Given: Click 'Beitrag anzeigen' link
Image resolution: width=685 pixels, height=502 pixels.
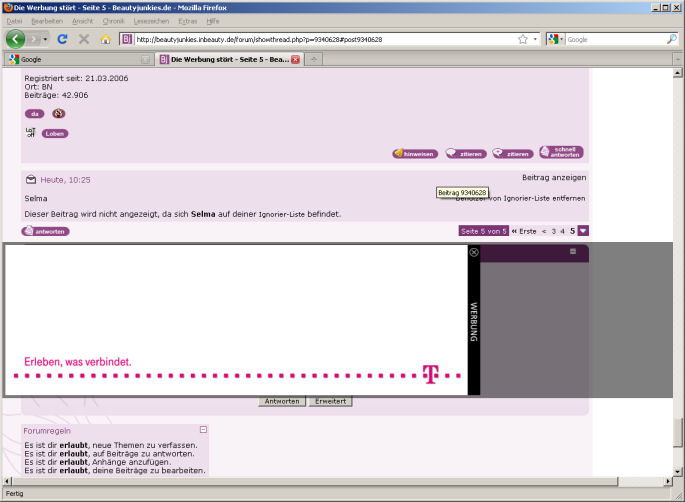Looking at the screenshot, I should [x=554, y=177].
